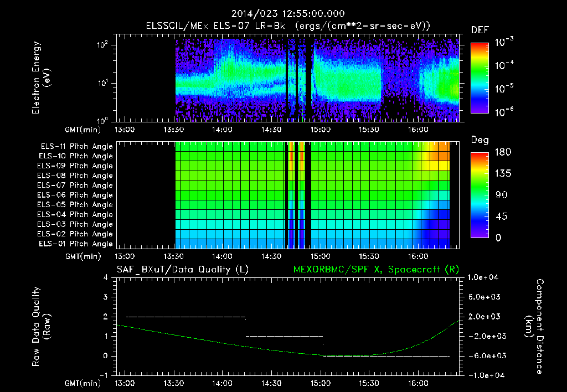Click the 15:30 time label under the spectrogram
567x392 pixels.
[x=369, y=130]
